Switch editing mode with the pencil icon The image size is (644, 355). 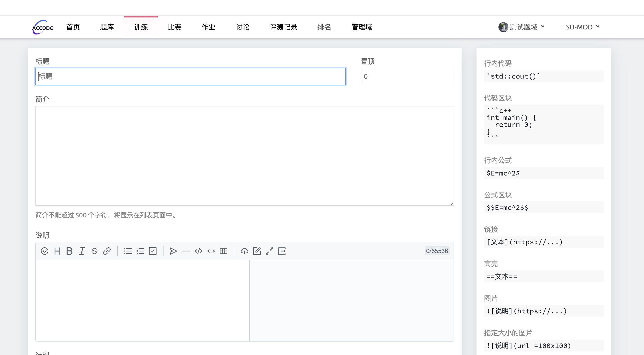[x=257, y=251]
